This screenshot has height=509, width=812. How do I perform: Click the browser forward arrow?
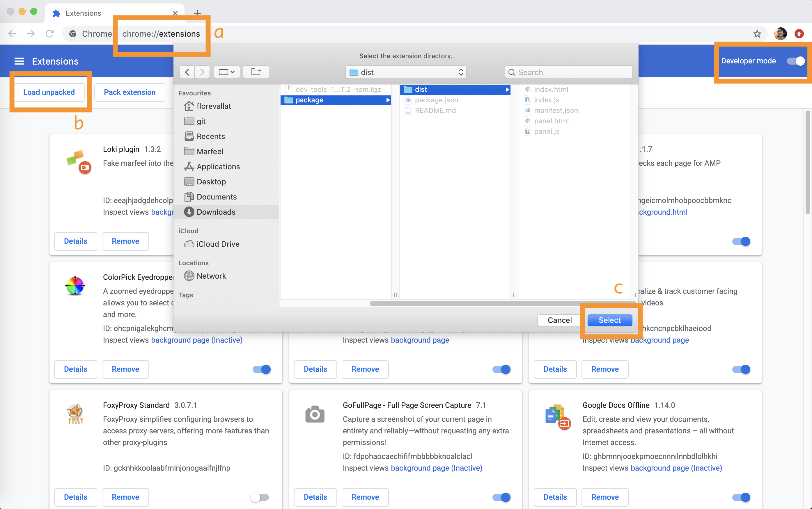(31, 34)
